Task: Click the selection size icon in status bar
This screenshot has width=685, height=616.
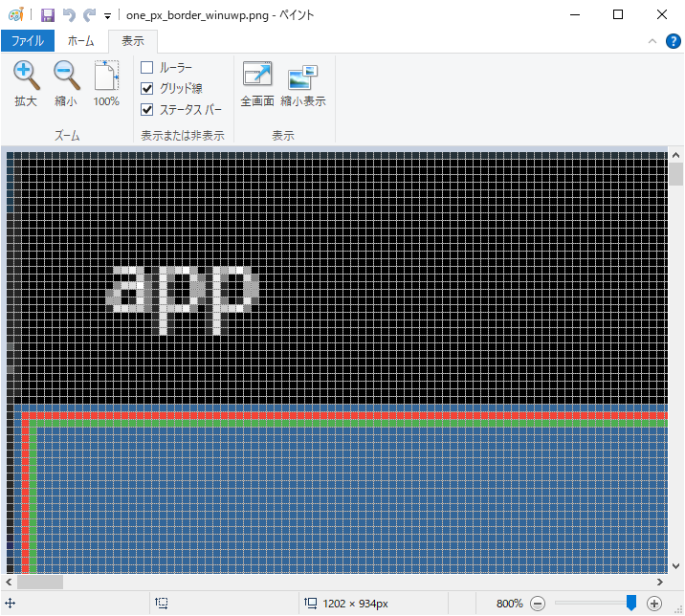Action: pos(161,604)
